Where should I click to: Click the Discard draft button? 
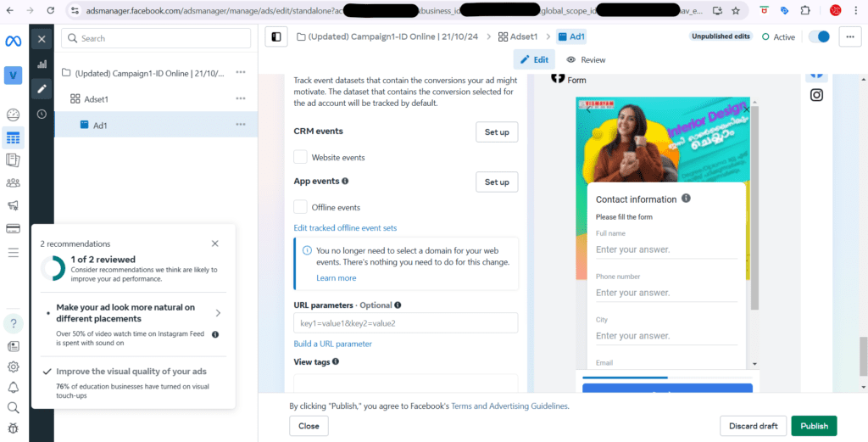[x=753, y=426]
